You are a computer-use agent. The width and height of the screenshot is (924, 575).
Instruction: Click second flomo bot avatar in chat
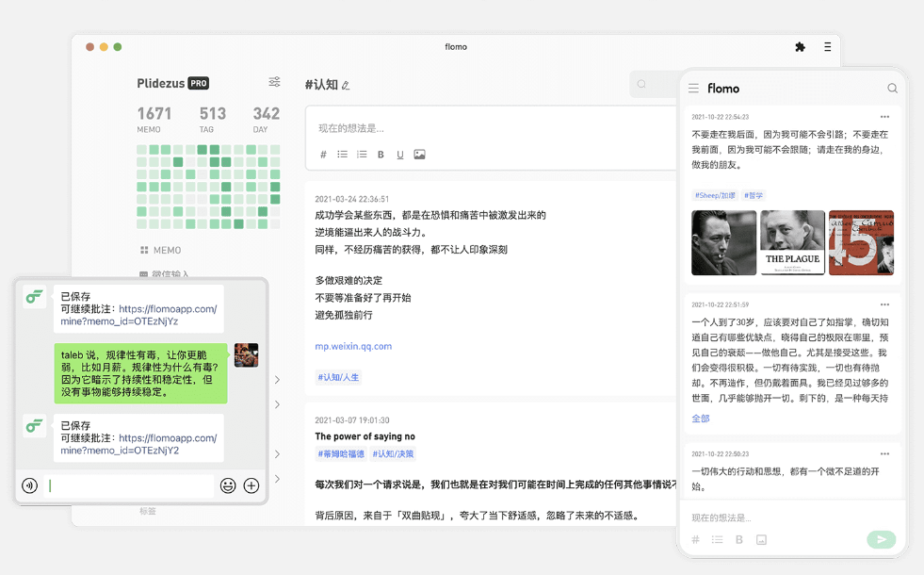(x=34, y=426)
